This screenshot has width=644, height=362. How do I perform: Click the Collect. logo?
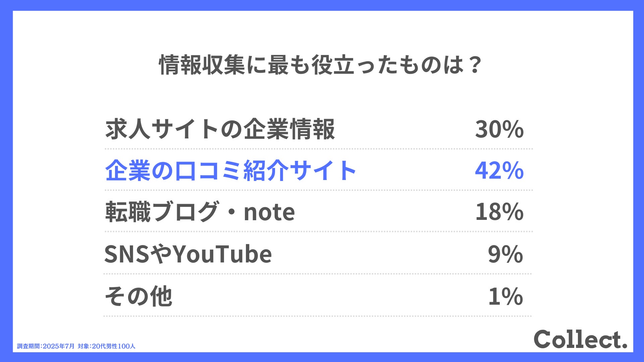point(581,339)
